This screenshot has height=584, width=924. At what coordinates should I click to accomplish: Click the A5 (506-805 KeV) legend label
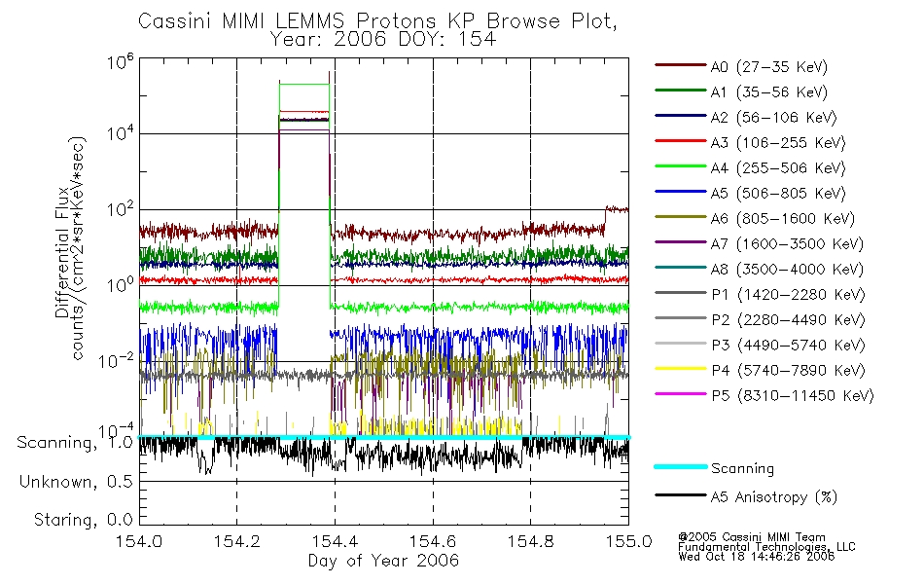(778, 194)
